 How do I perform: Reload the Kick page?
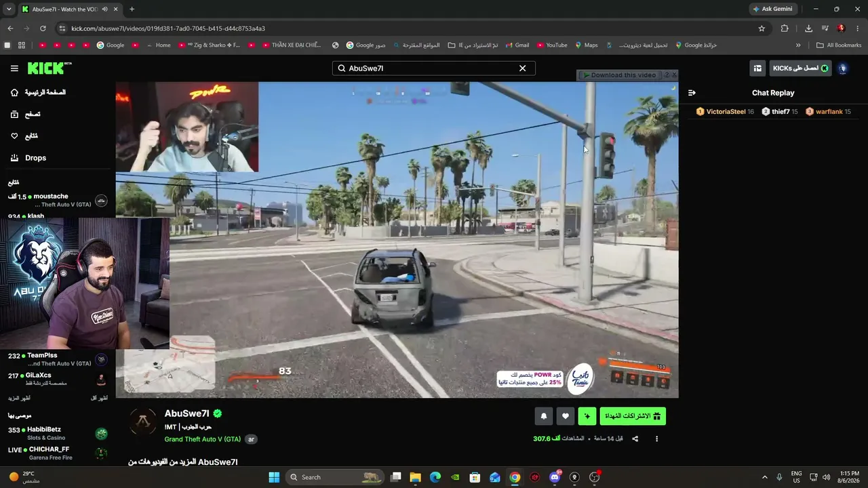43,28
